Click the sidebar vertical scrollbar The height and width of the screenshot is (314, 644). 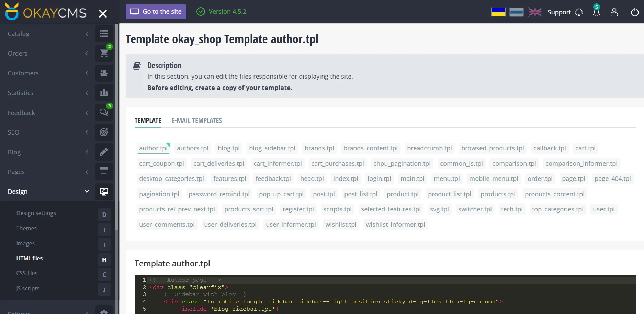coord(117,137)
